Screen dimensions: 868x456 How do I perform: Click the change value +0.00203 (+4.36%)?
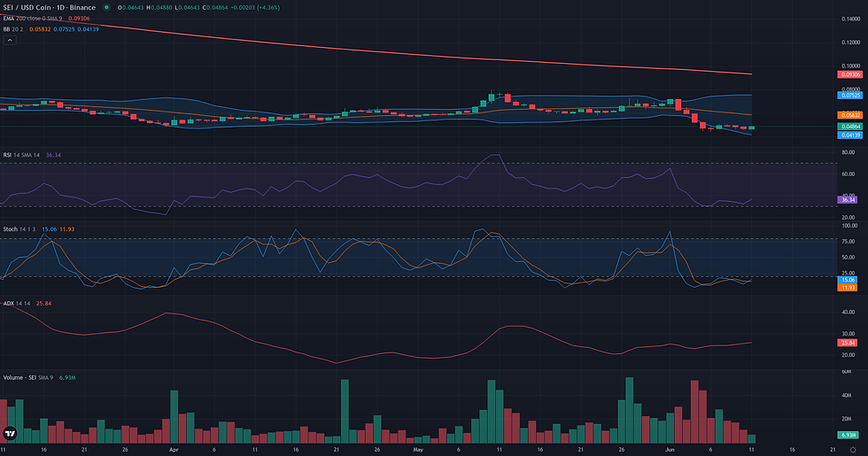pyautogui.click(x=255, y=8)
